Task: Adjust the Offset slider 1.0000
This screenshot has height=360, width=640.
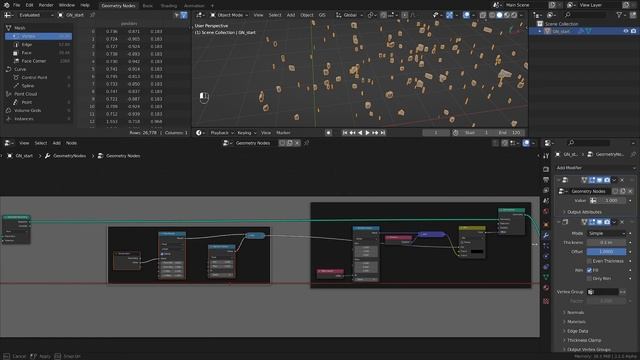Action: pyautogui.click(x=606, y=251)
